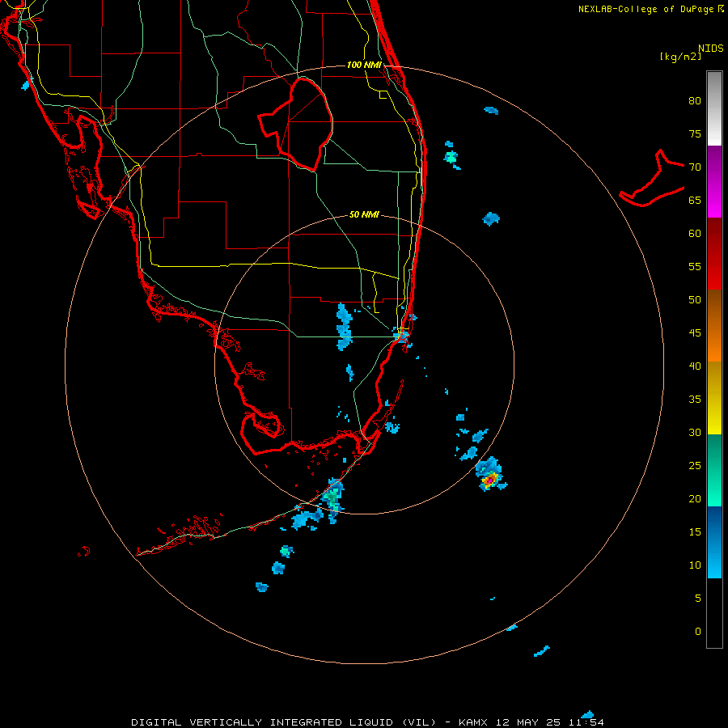Image resolution: width=728 pixels, height=728 pixels.
Task: Pick the blue segment of the color bar
Action: coord(714,542)
